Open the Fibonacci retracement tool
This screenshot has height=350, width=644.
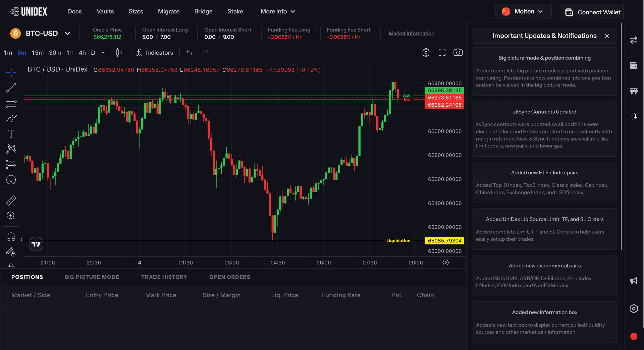pos(11,103)
